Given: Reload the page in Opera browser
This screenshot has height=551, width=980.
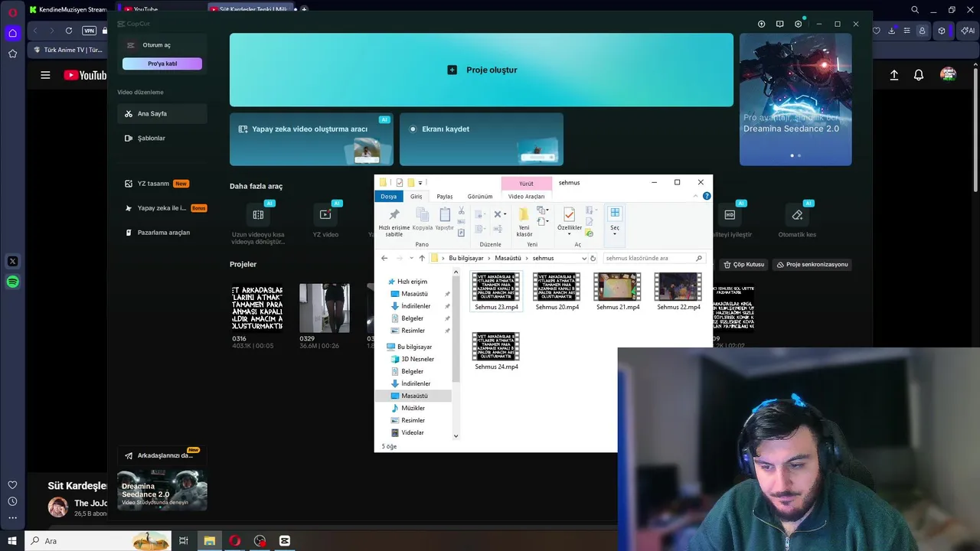Looking at the screenshot, I should pyautogui.click(x=69, y=31).
